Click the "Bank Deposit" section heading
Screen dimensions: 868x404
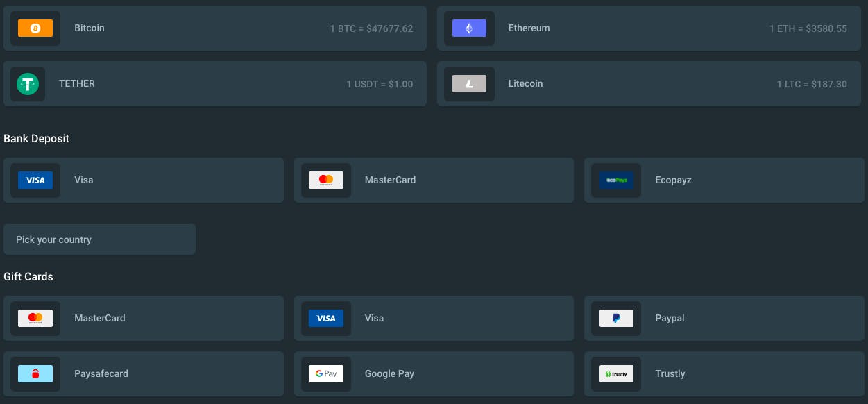[36, 139]
